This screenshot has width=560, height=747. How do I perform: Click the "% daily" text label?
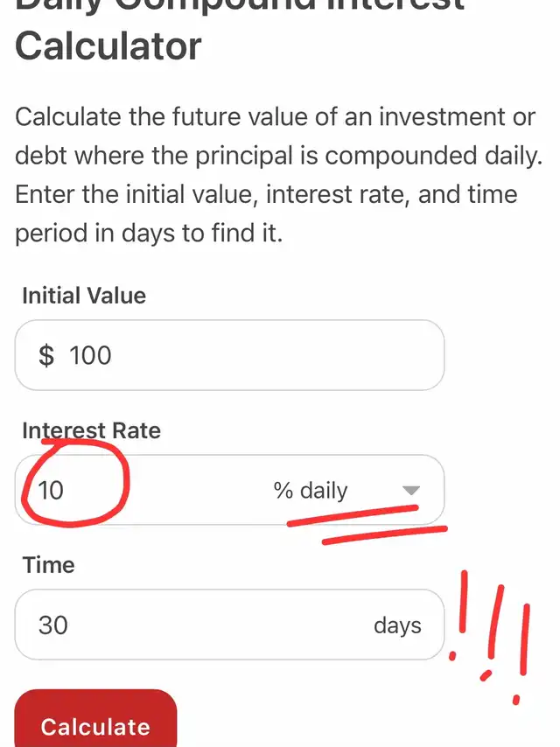coord(311,491)
